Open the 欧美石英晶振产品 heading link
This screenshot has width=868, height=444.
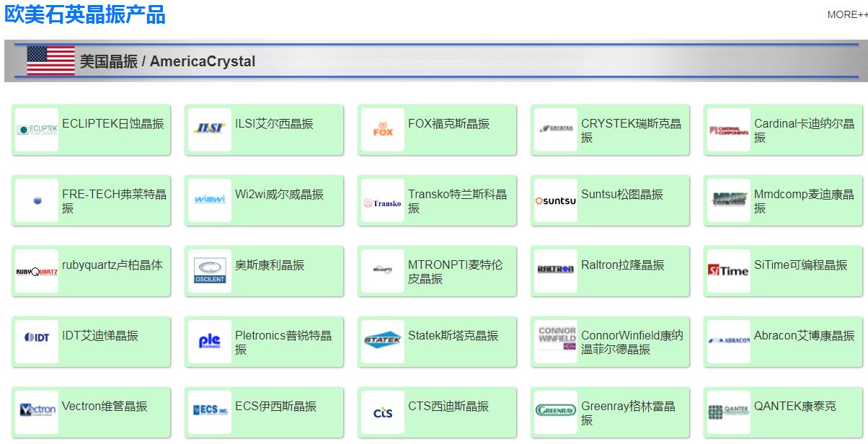tap(85, 14)
